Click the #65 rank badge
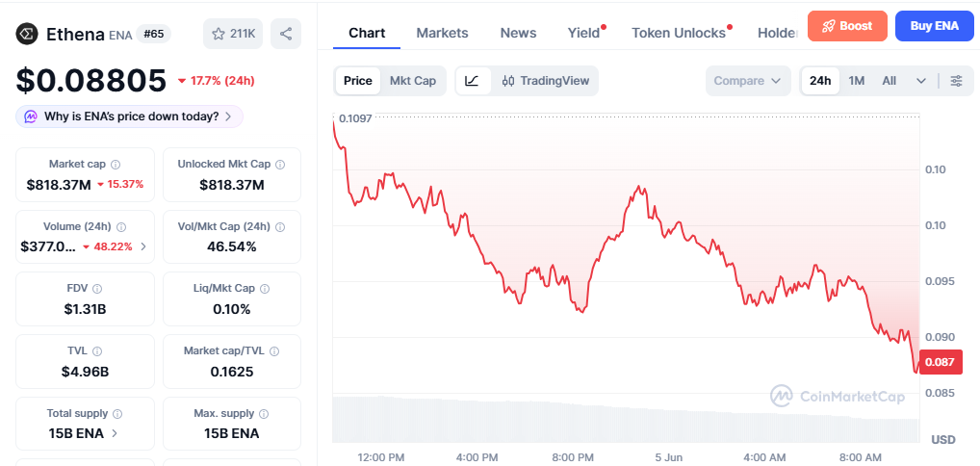980x466 pixels. [x=154, y=34]
